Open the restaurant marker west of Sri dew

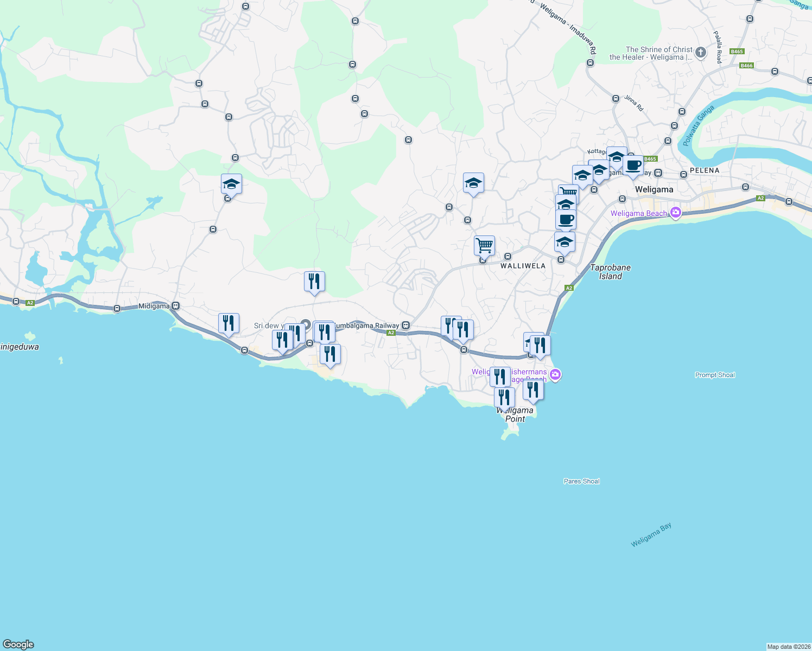pyautogui.click(x=229, y=323)
